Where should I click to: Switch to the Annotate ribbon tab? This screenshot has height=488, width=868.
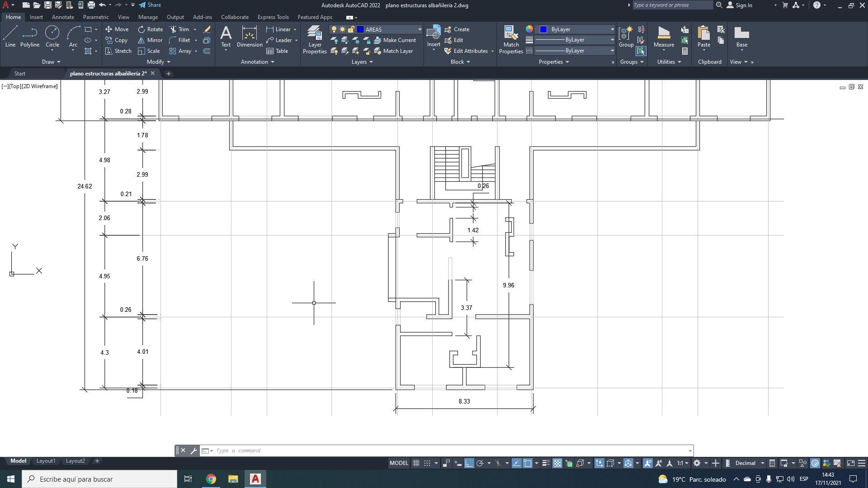pos(63,17)
